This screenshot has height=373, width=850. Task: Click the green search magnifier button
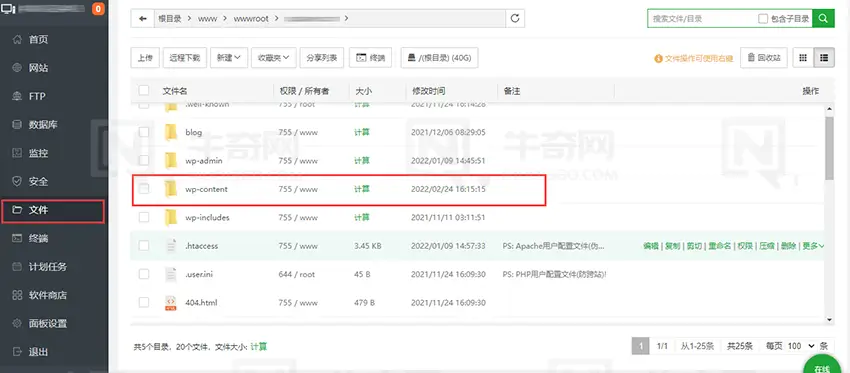pos(823,18)
